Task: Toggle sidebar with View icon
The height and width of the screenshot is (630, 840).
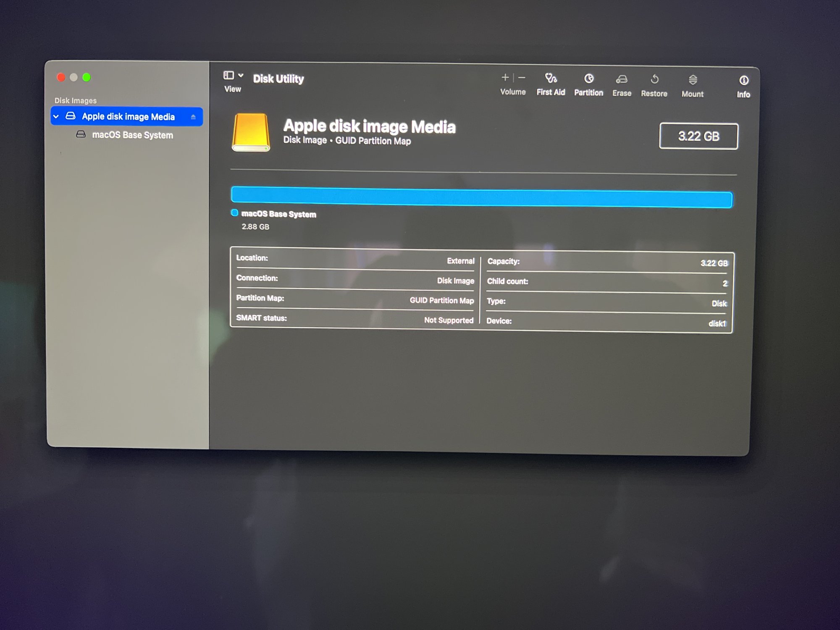Action: pyautogui.click(x=228, y=75)
